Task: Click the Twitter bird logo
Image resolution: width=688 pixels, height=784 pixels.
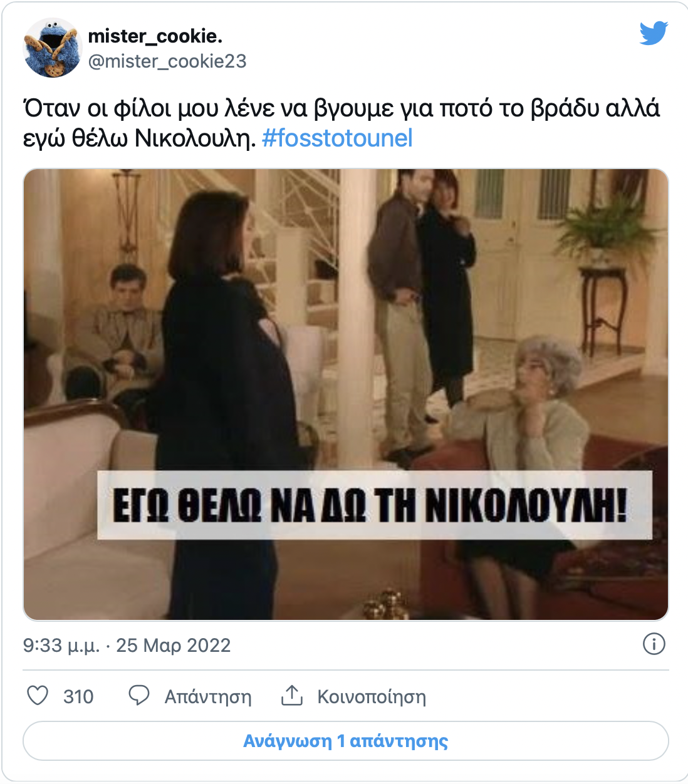Action: (654, 33)
